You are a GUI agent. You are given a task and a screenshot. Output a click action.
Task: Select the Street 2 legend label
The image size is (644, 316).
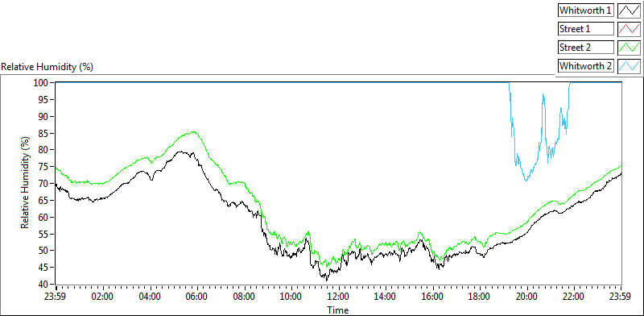click(x=586, y=48)
